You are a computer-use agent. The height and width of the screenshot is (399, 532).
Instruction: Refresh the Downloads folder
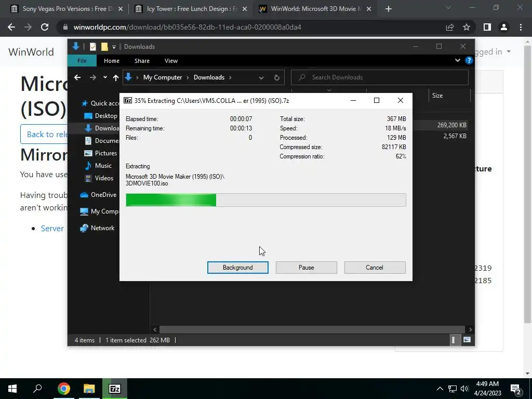tap(276, 78)
